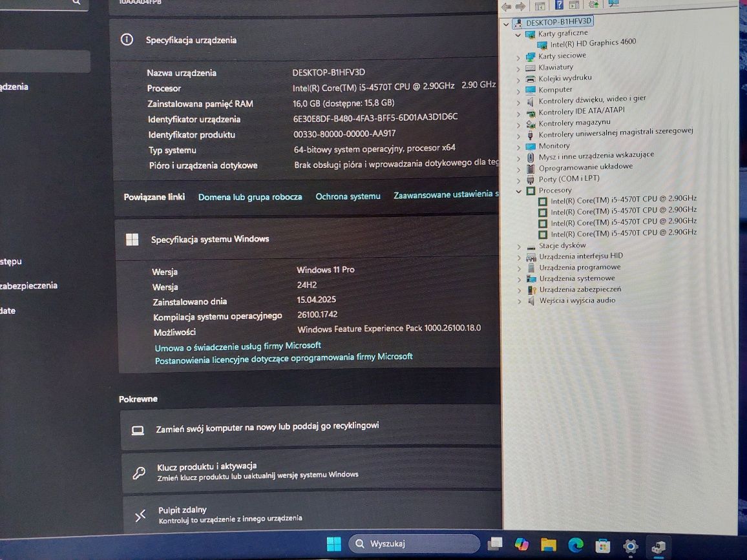747x560 pixels.
Task: Open Microsoft Edge from the taskbar
Action: (x=576, y=544)
